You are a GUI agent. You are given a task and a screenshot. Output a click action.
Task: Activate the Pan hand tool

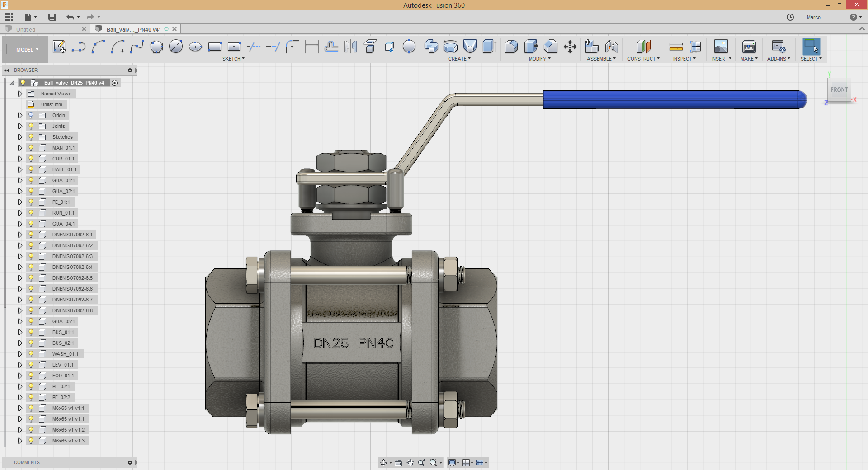pyautogui.click(x=410, y=463)
